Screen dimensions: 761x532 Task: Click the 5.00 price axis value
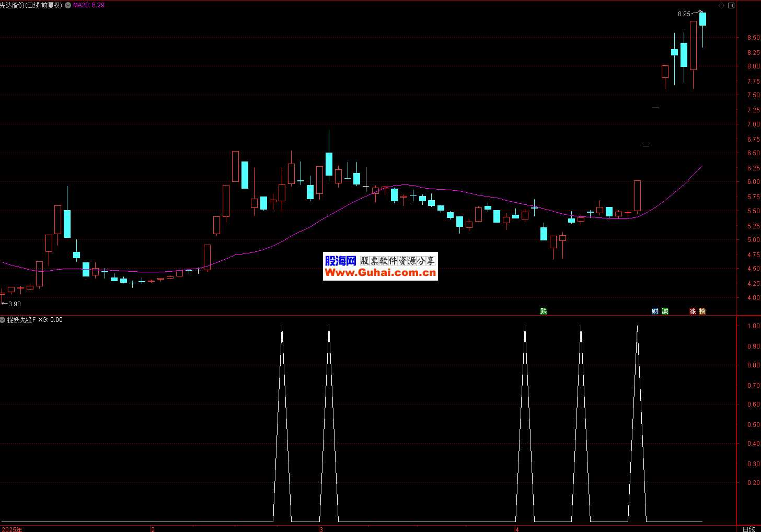pos(754,240)
